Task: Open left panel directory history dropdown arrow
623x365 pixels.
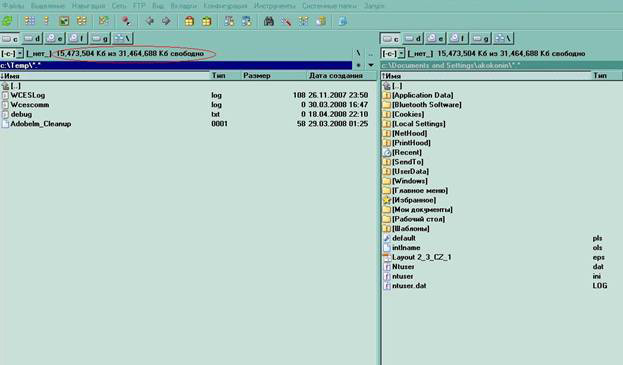Action: [x=371, y=65]
